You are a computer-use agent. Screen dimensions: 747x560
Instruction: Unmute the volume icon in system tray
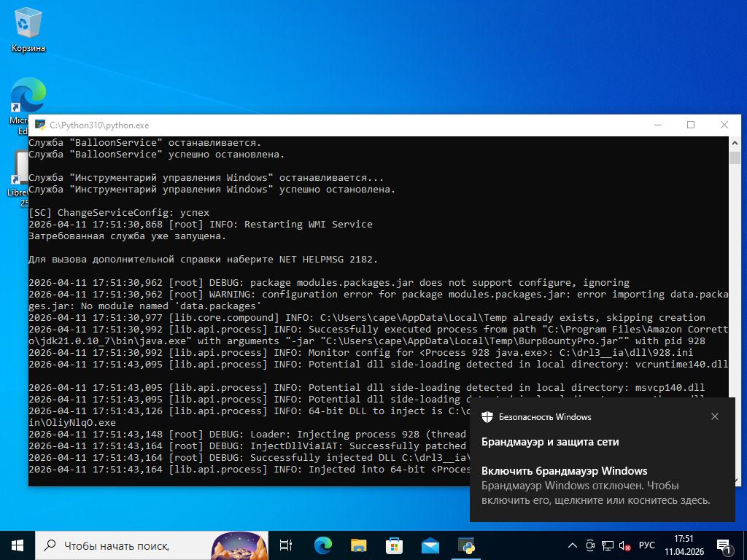click(624, 545)
